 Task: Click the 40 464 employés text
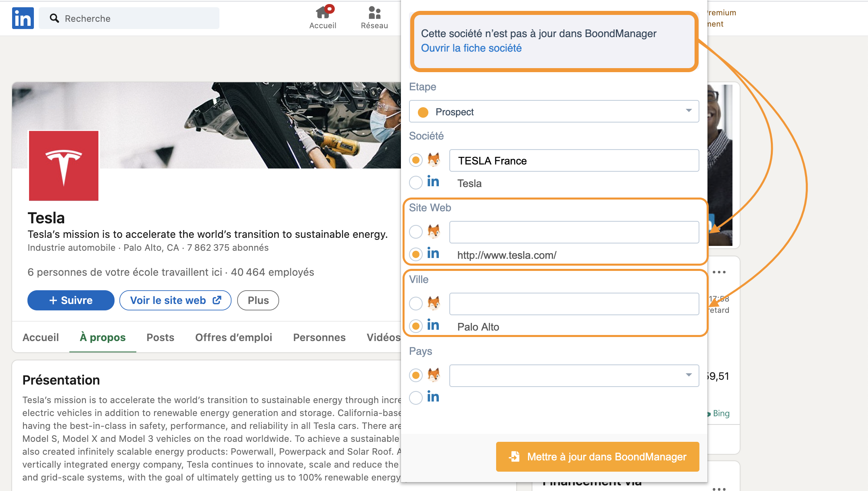click(x=273, y=272)
